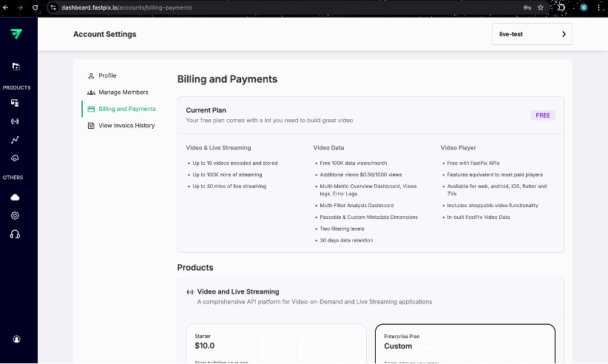Click the browser forward arrow
608x364 pixels.
[20, 7]
